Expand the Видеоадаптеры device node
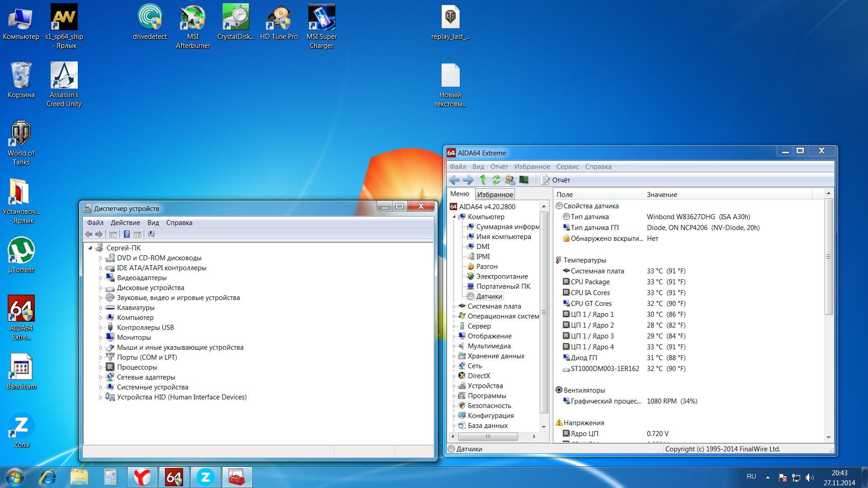 pos(100,278)
